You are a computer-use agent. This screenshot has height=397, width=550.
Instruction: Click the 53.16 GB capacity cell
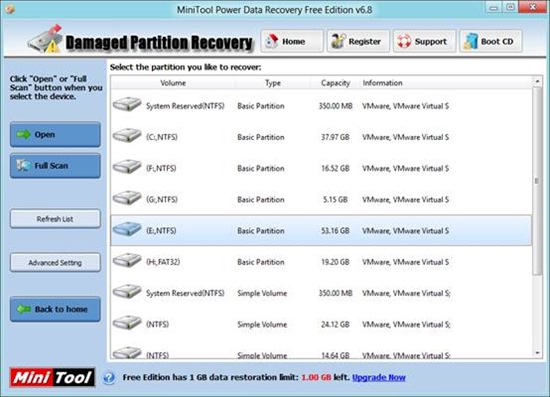coord(335,231)
